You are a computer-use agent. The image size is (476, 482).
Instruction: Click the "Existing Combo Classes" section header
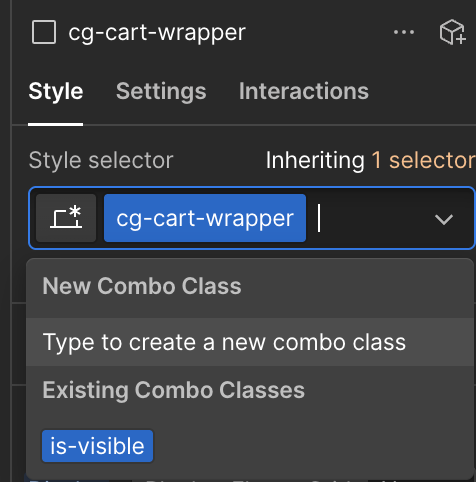(x=173, y=390)
